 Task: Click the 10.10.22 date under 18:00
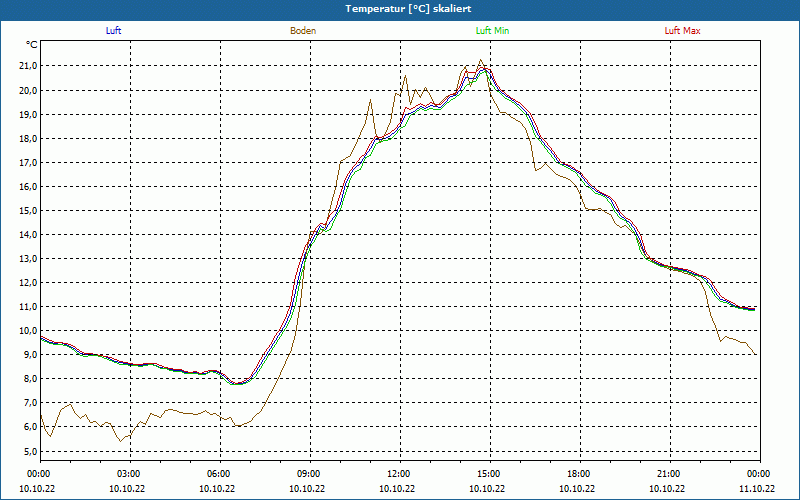click(577, 488)
